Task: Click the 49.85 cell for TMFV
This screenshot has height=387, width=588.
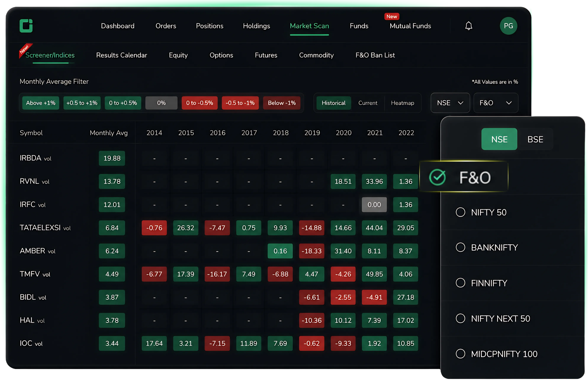Action: click(x=374, y=274)
